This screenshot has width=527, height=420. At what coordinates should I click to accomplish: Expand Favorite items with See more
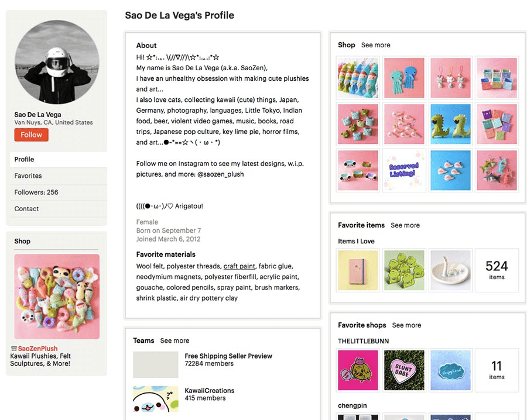405,225
